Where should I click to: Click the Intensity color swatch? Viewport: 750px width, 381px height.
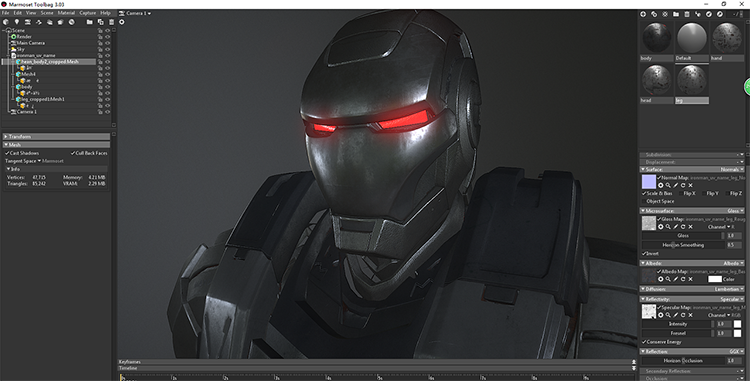[737, 324]
